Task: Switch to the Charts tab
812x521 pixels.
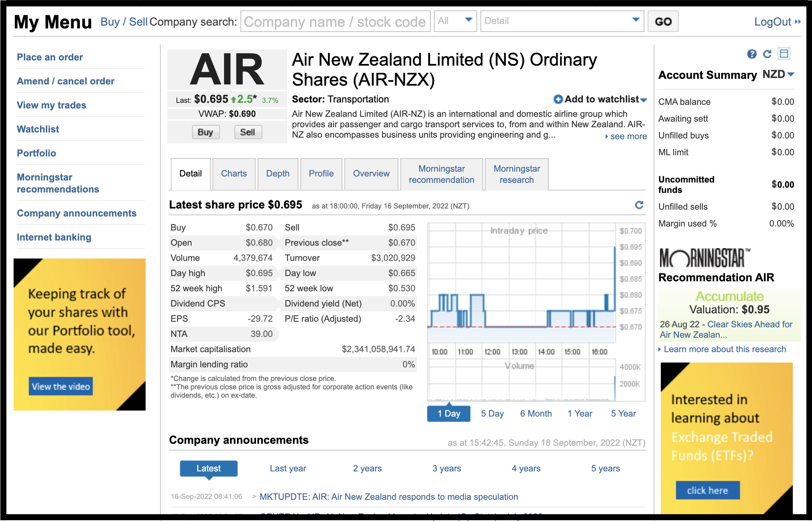Action: pyautogui.click(x=234, y=173)
